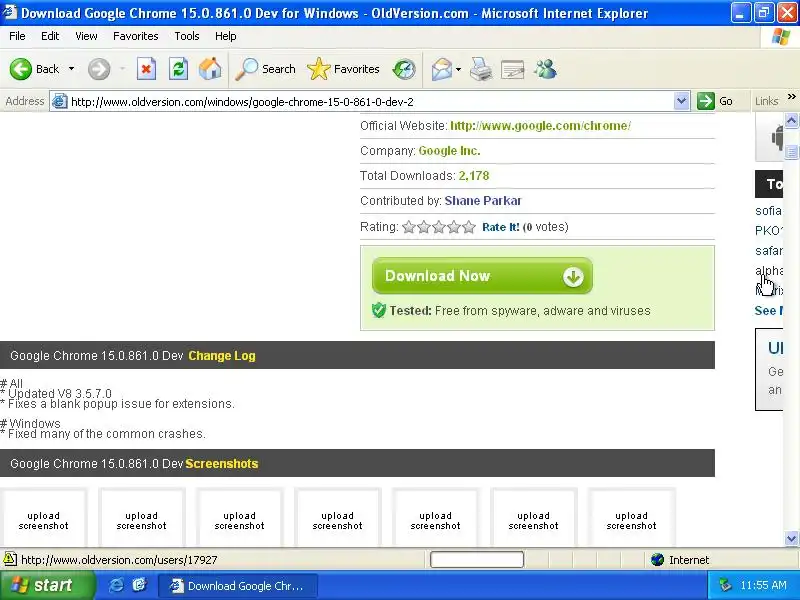Open the Help menu
This screenshot has width=800, height=600.
226,36
